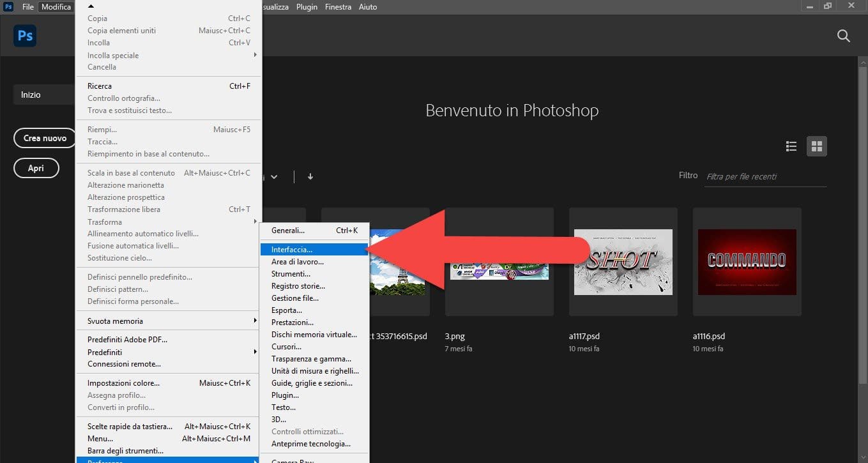Image resolution: width=868 pixels, height=463 pixels.
Task: Open Unità di misura e righelli...
Action: click(314, 371)
